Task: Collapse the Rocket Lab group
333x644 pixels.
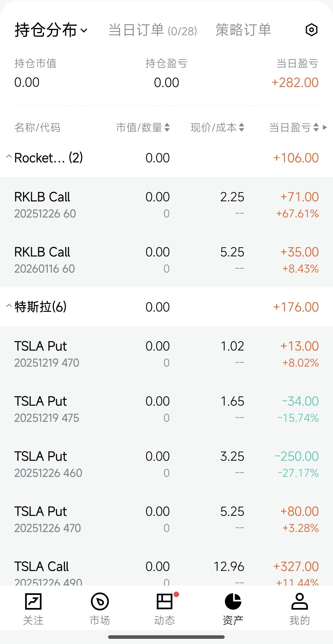Action: 9,157
